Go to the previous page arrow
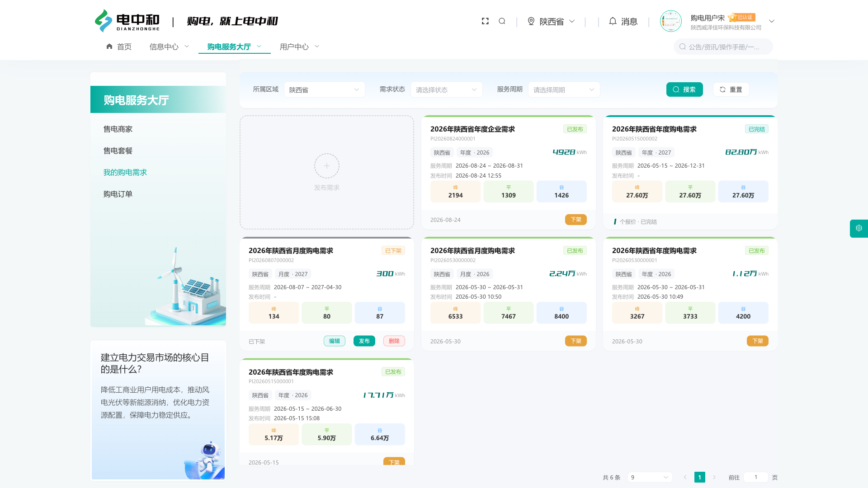868x488 pixels. 685,477
